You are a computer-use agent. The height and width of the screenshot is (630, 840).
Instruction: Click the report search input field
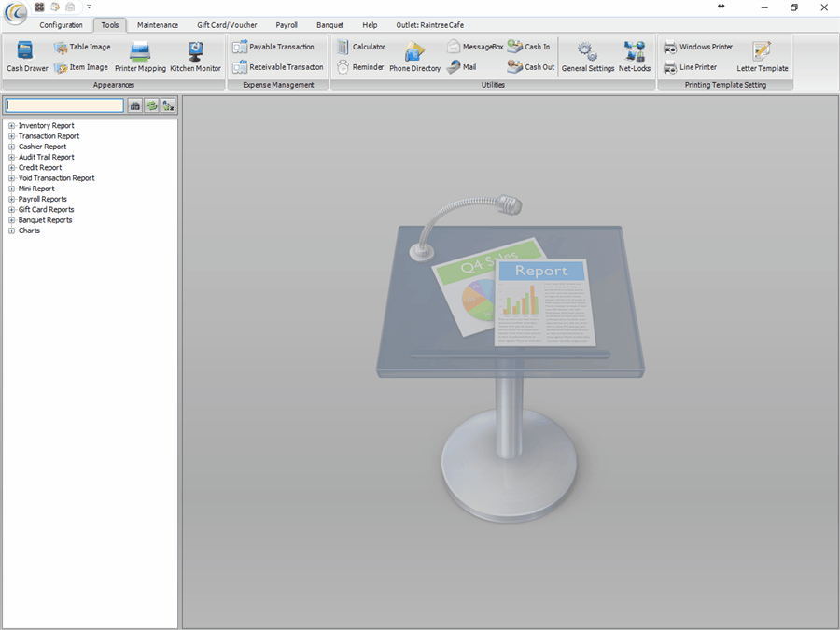point(64,106)
